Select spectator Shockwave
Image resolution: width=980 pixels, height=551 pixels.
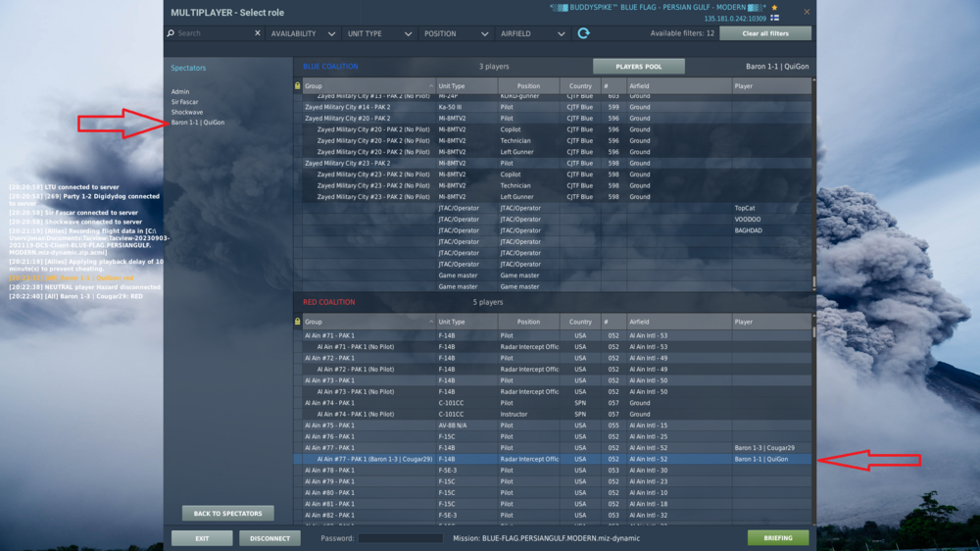coord(187,112)
